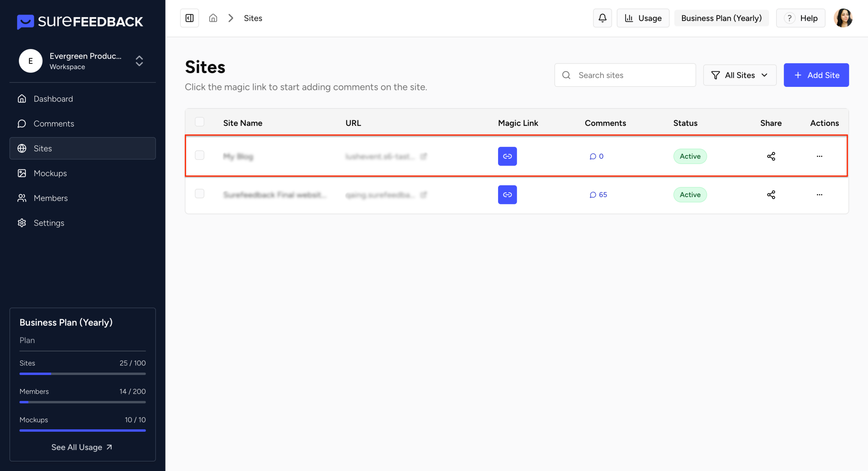868x471 pixels.
Task: Go to home via breadcrumb icon
Action: click(x=213, y=18)
